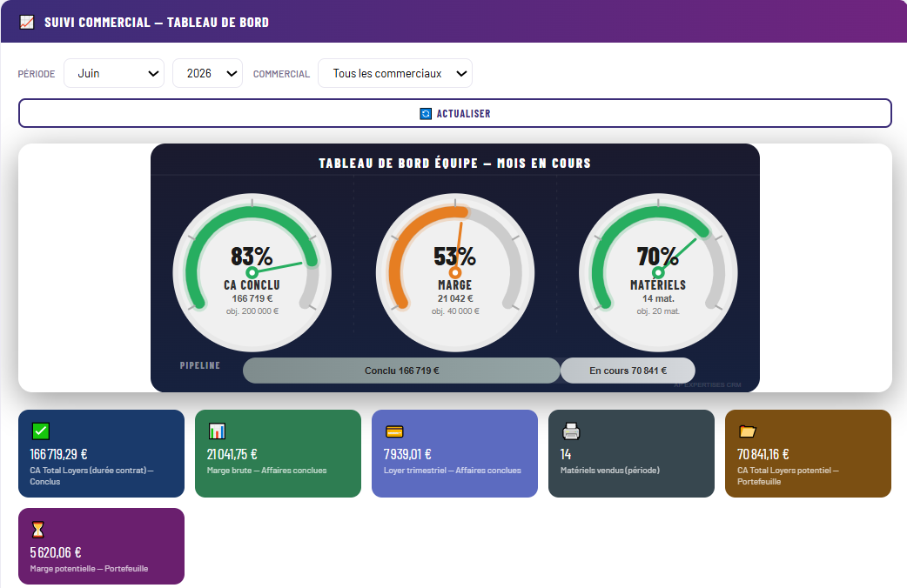
Task: Click the COMMERCIAL label
Action: pyautogui.click(x=281, y=74)
